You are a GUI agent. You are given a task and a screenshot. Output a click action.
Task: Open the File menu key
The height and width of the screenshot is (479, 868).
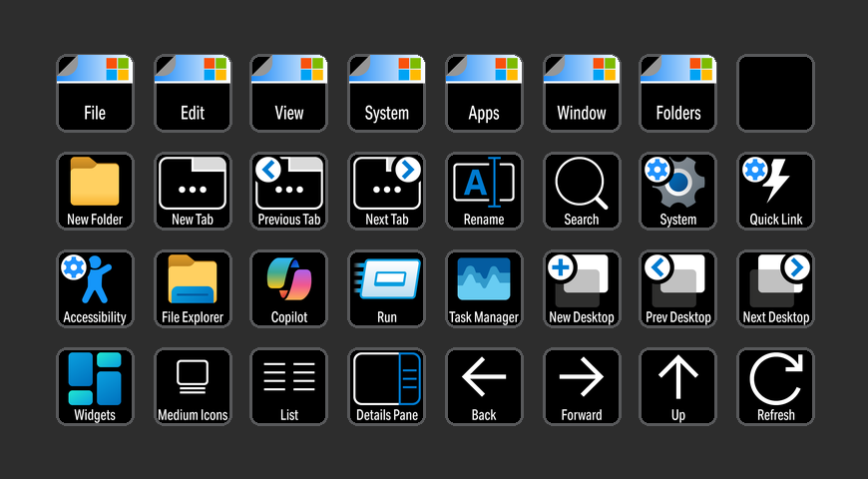(95, 93)
